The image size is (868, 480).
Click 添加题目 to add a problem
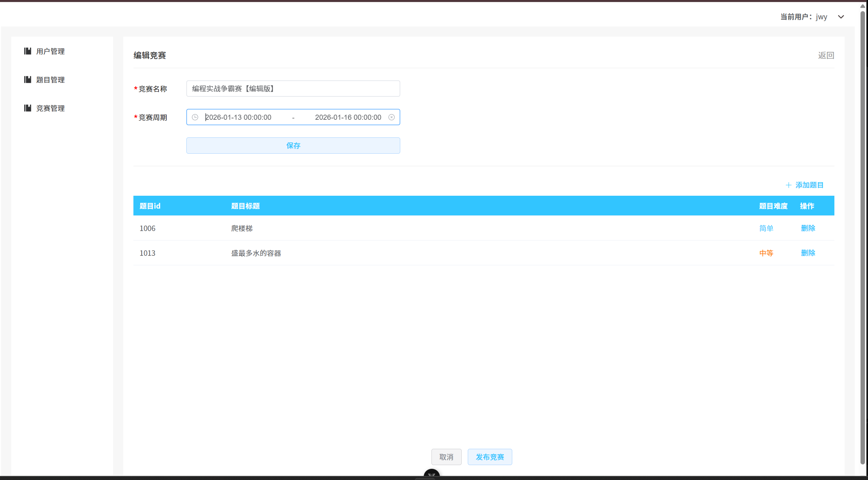pyautogui.click(x=810, y=185)
